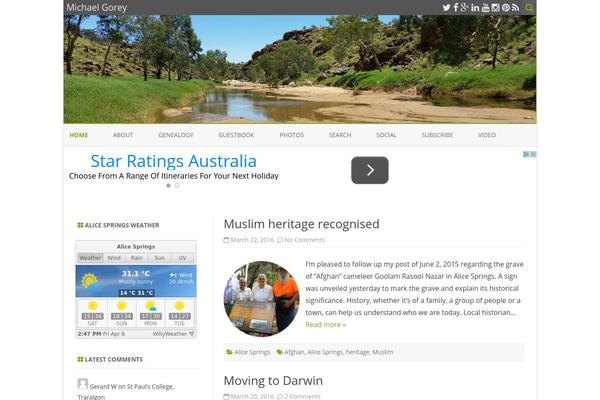This screenshot has height=400, width=600.
Task: Open the PHOTOS menu item
Action: click(292, 135)
